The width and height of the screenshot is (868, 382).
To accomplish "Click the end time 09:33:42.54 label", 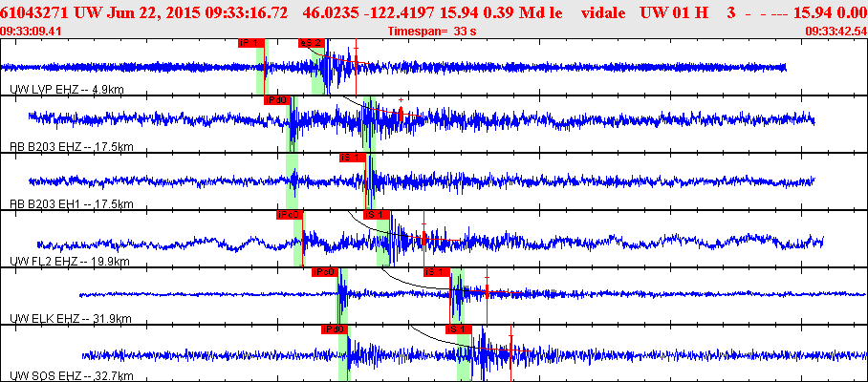I will coord(835,31).
